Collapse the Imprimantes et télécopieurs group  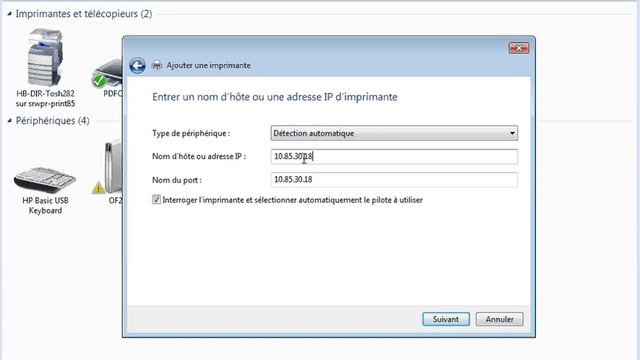coord(9,14)
